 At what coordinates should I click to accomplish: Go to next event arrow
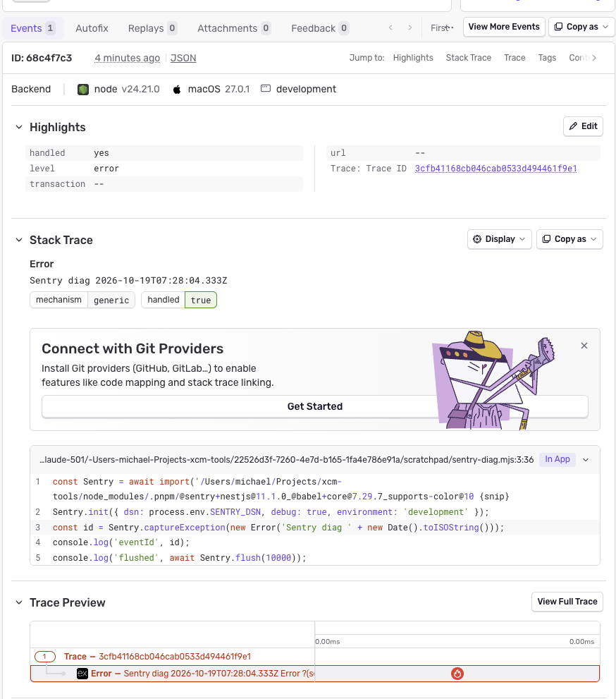(409, 28)
